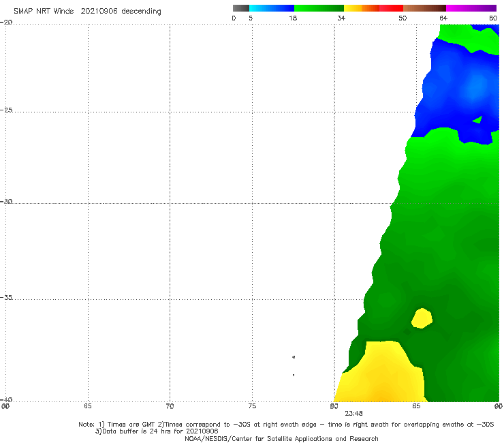Click the latitude label '-40'
504x443 pixels.
point(6,399)
